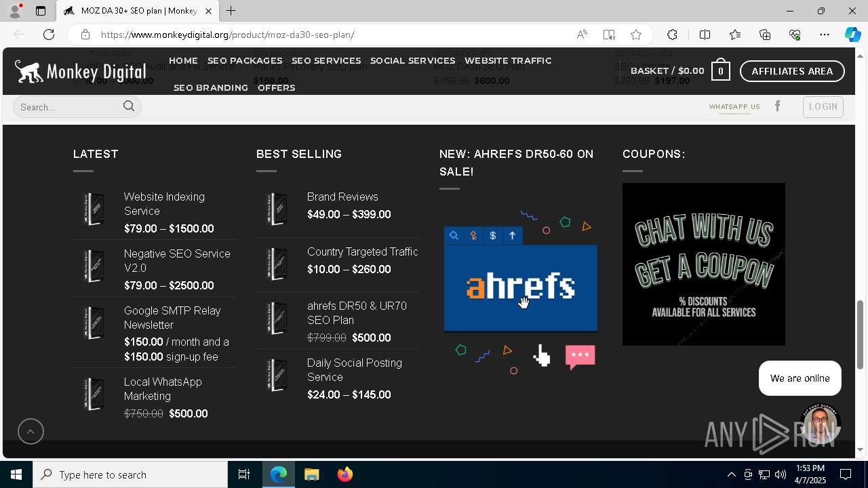Open Task View on taskbar
Image resolution: width=868 pixels, height=488 pixels.
click(244, 474)
